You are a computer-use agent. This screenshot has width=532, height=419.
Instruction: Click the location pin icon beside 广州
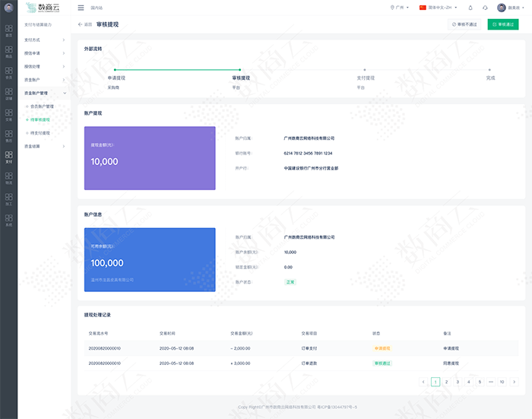click(x=392, y=8)
